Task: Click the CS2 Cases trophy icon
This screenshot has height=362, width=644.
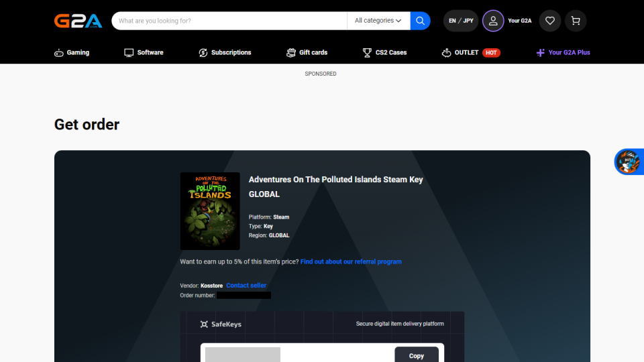Action: click(x=367, y=52)
